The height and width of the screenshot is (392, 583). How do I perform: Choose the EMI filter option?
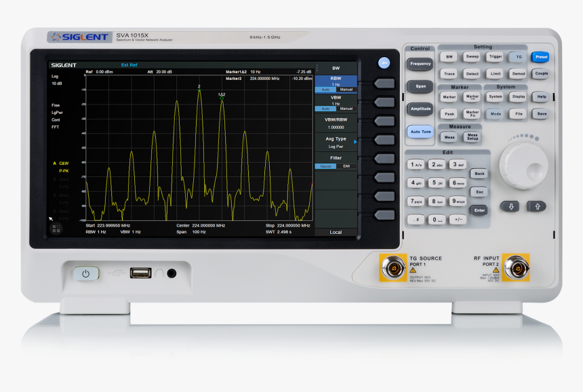(346, 166)
